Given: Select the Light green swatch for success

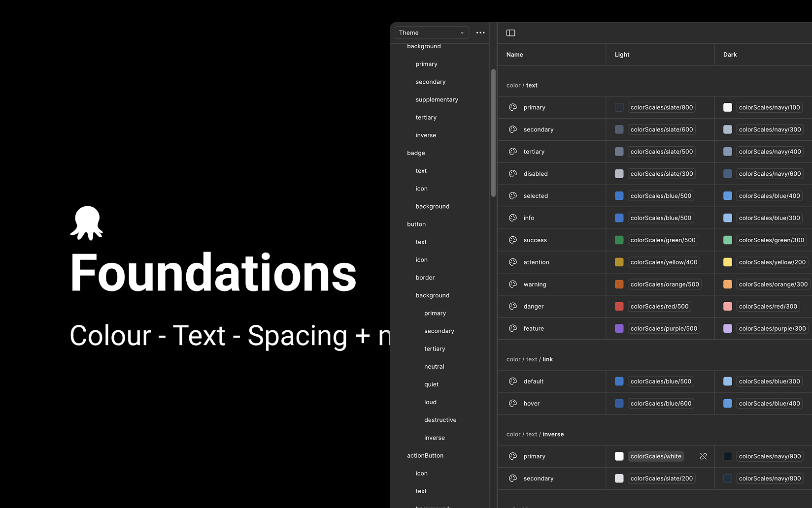Looking at the screenshot, I should (619, 240).
